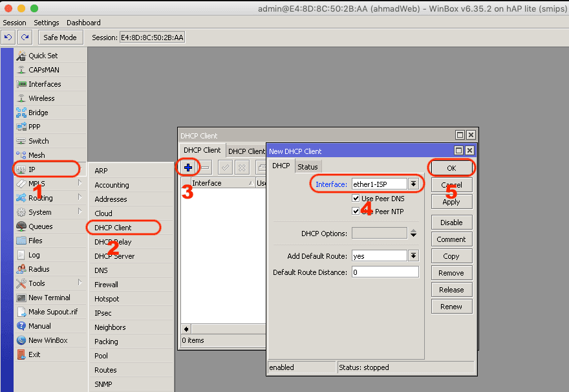
Task: Click the OK button
Action: click(451, 168)
